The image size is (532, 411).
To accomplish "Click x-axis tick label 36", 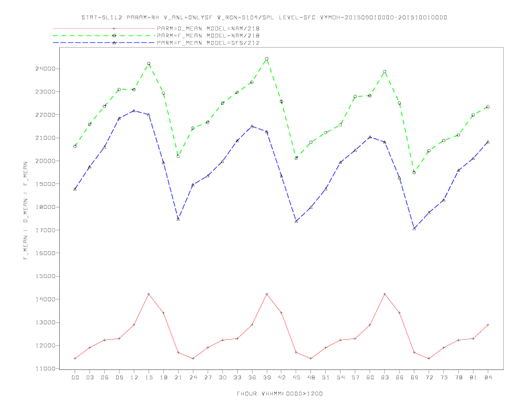I will coord(252,377).
